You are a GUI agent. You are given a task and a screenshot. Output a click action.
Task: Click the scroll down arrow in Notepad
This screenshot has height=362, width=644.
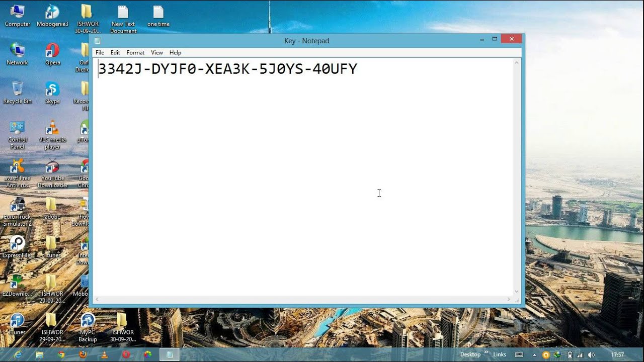[x=517, y=292]
